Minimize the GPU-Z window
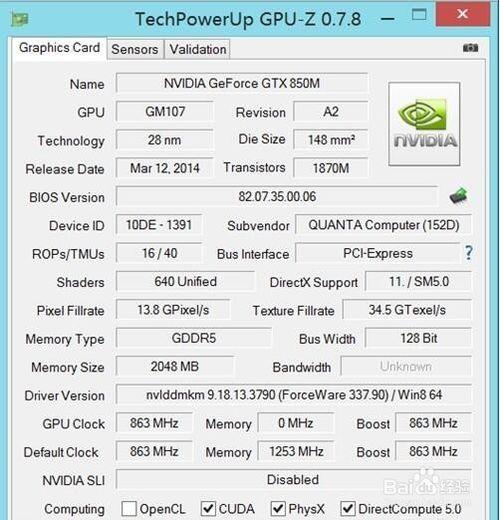Screen dimensions: 500x520 pyautogui.click(x=388, y=19)
